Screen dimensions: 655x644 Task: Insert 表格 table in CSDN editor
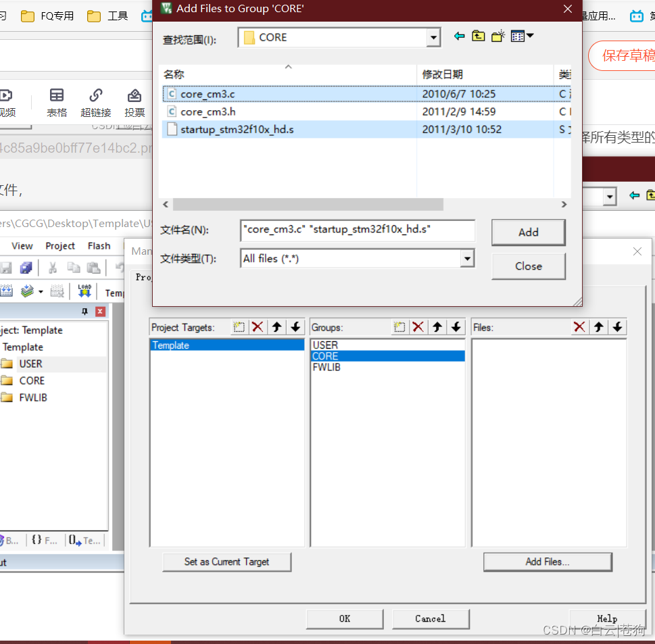(x=57, y=102)
